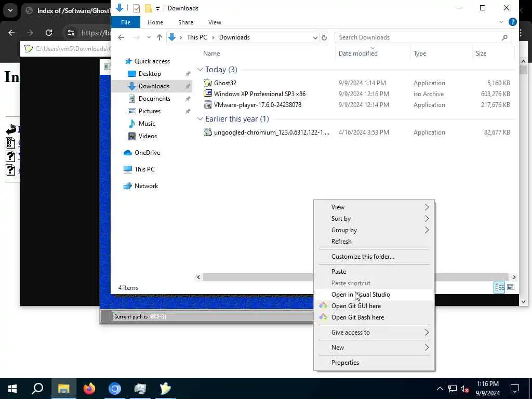Open Pictures folder in sidebar
This screenshot has width=532, height=399.
[150, 111]
